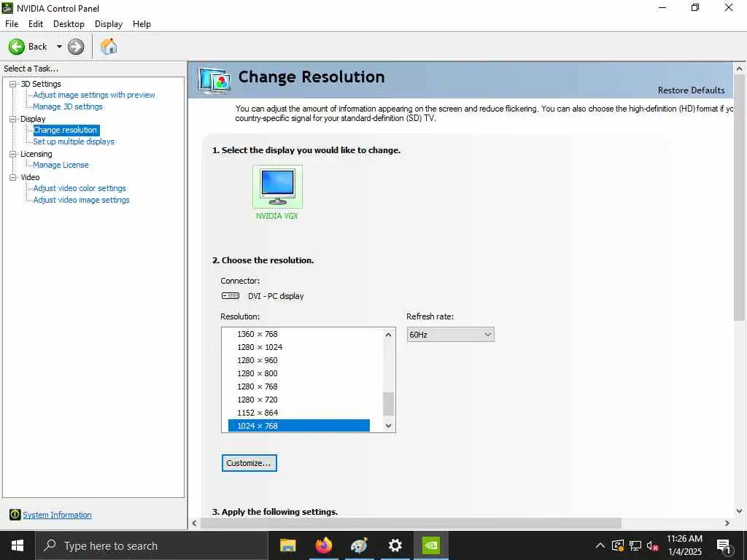Open the Windows Start menu
Viewport: 747px width, 560px height.
[x=18, y=545]
